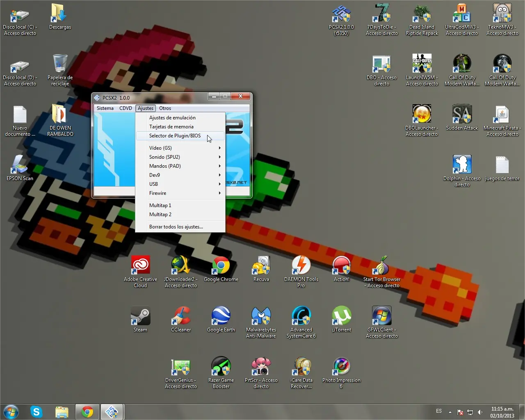Viewport: 525px width, 420px height.
Task: Expand the Firewire submenu
Action: [180, 193]
